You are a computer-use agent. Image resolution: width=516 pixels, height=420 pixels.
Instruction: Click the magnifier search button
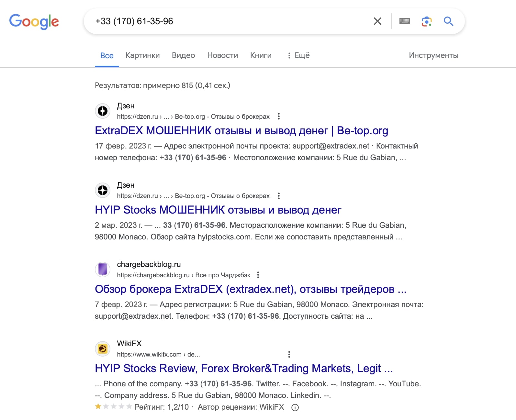(448, 21)
